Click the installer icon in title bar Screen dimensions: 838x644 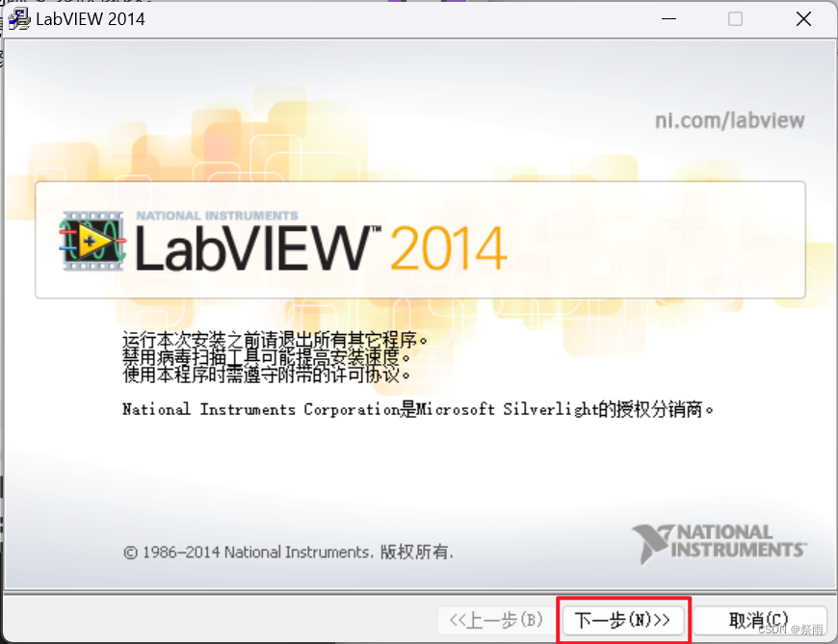(x=20, y=19)
